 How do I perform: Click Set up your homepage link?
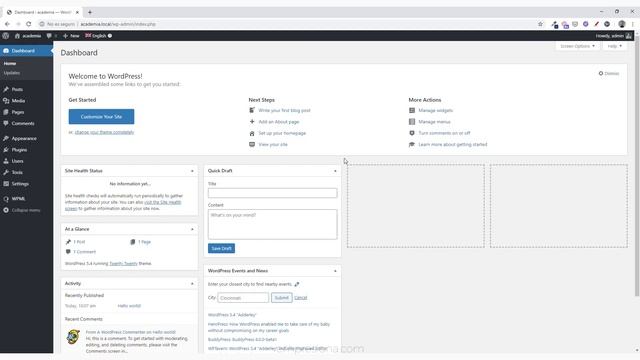282,133
